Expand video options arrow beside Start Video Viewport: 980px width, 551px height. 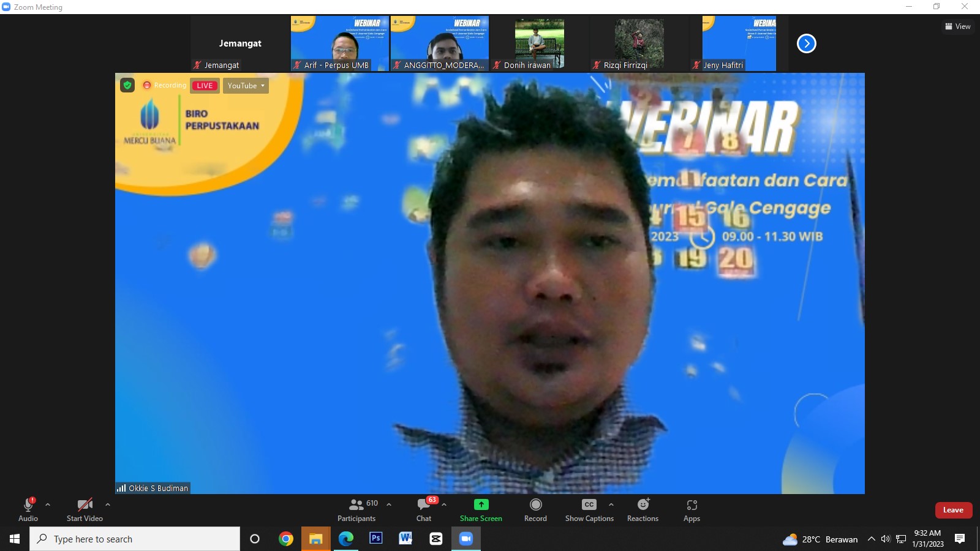click(108, 504)
